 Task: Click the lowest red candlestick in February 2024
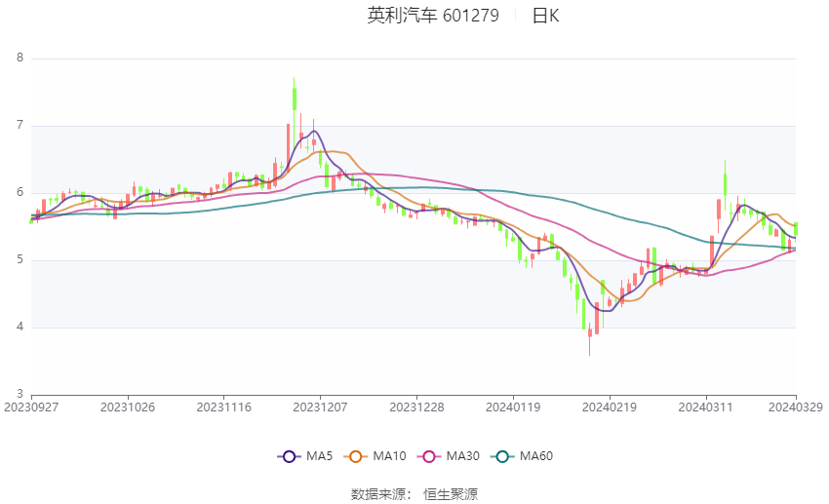pyautogui.click(x=589, y=332)
